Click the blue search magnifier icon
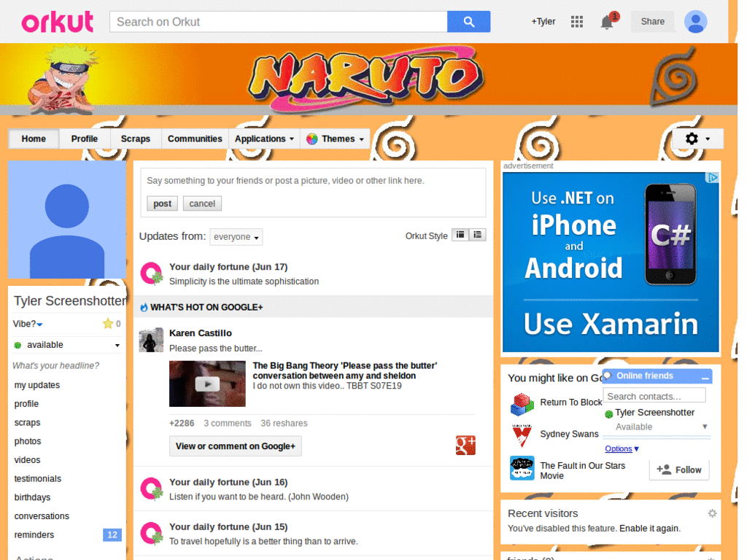The width and height of the screenshot is (747, 560). point(468,21)
